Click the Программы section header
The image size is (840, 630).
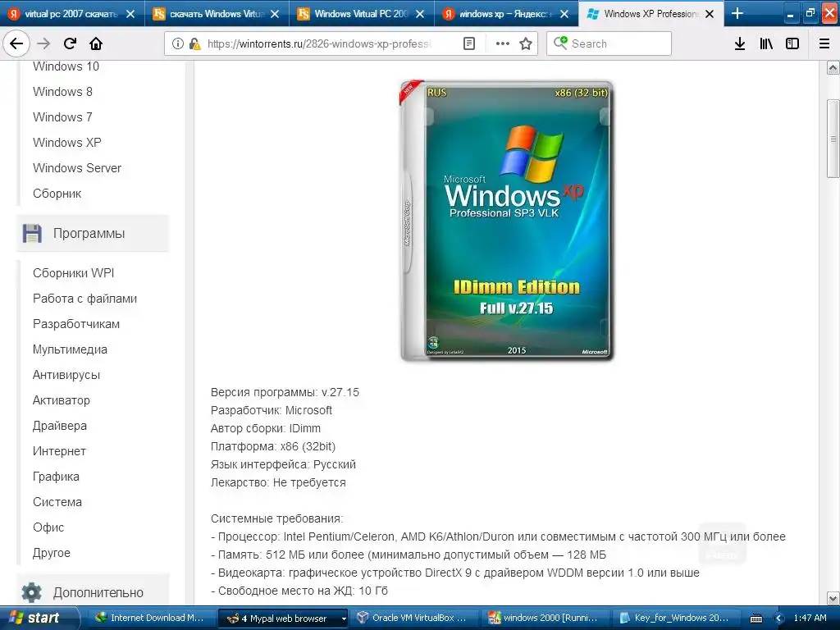[93, 234]
